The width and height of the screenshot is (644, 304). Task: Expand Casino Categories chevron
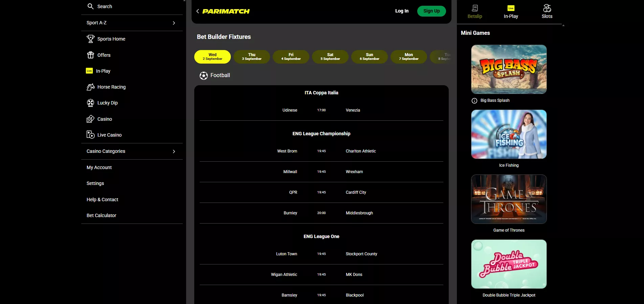(174, 151)
